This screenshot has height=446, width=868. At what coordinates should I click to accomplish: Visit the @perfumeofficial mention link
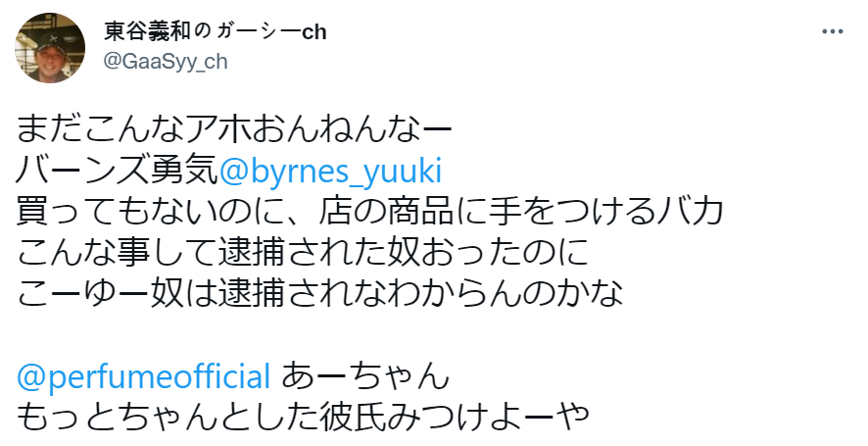pyautogui.click(x=143, y=376)
